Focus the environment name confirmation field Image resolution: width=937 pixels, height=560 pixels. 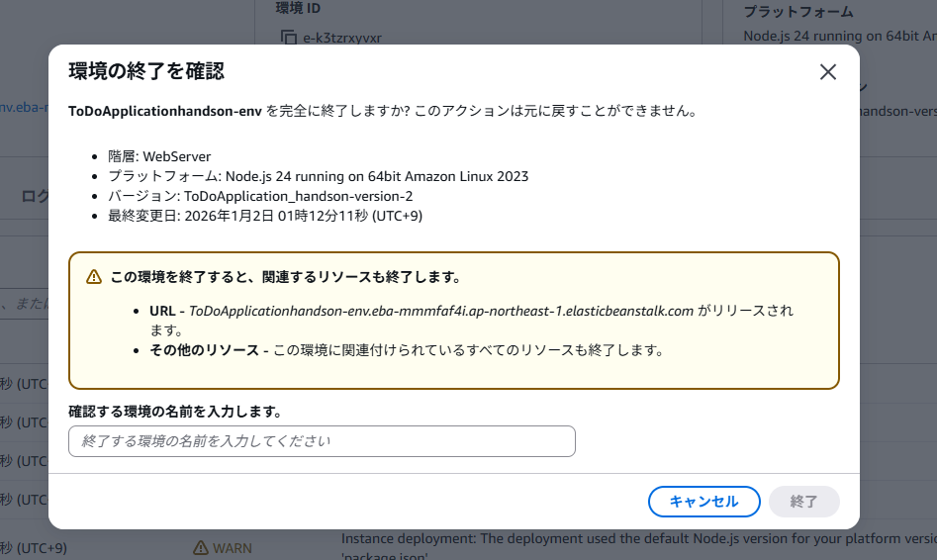point(323,441)
